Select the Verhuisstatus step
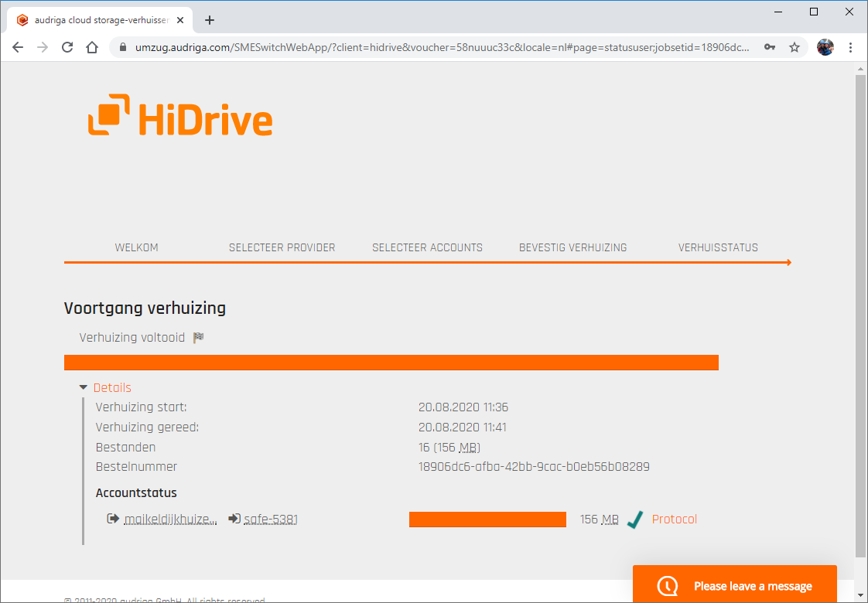868x603 pixels. (718, 248)
